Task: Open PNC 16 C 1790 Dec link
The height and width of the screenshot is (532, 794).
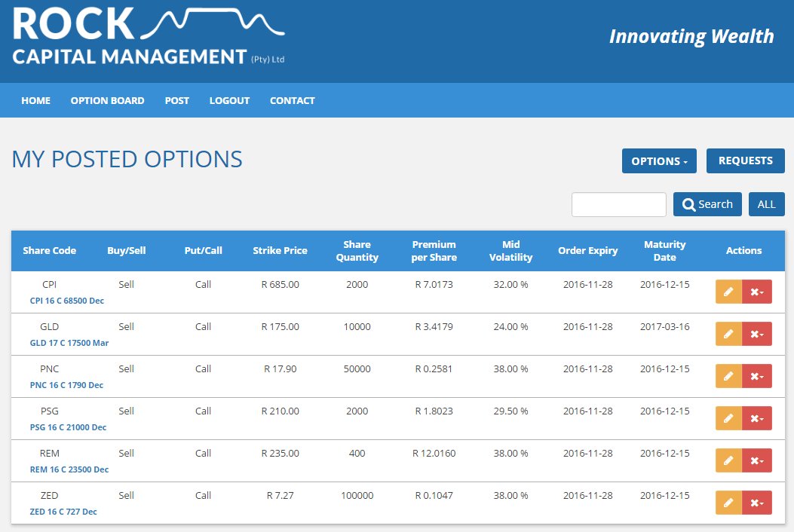Action: pos(66,385)
